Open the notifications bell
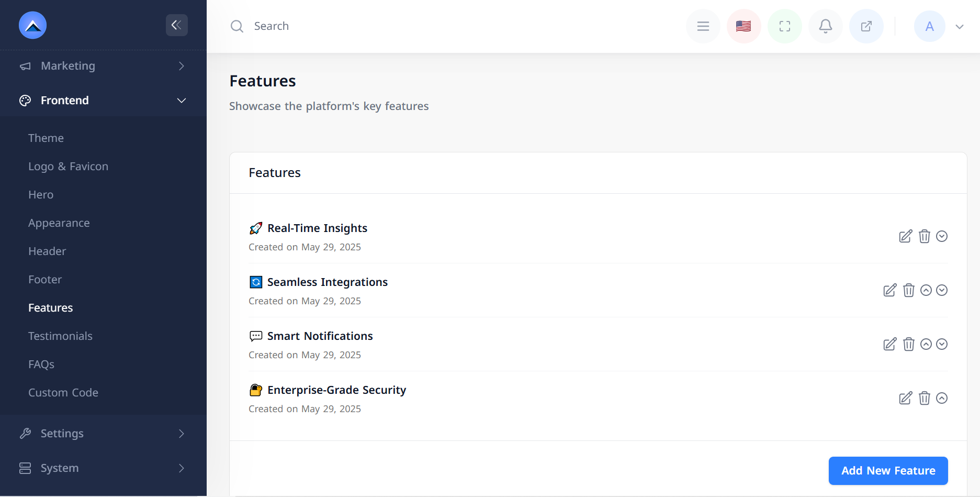Image resolution: width=980 pixels, height=497 pixels. (825, 26)
